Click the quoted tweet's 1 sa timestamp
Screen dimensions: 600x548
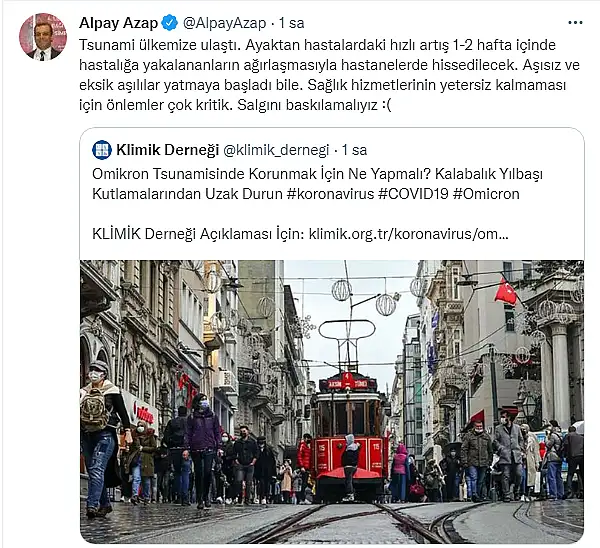[354, 150]
